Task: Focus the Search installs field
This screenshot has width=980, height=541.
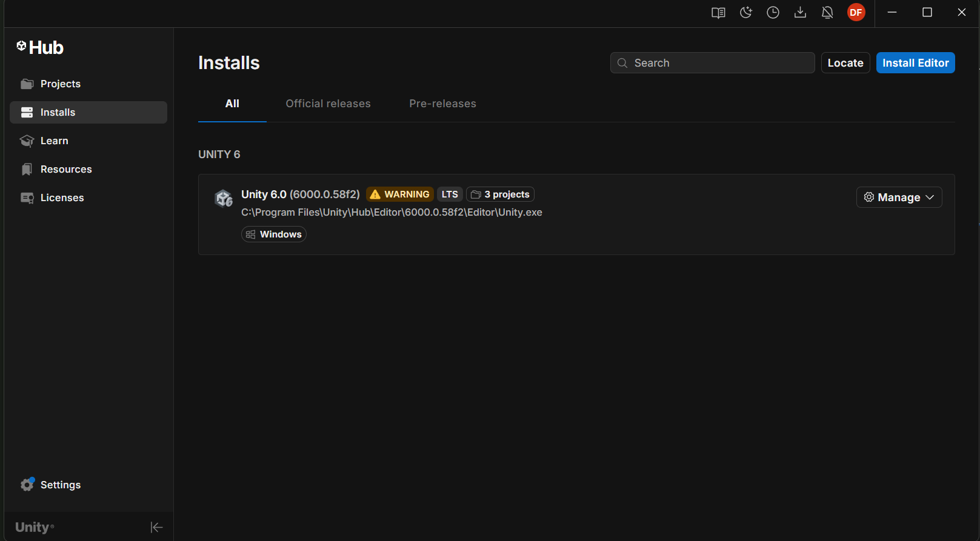Action: (712, 63)
